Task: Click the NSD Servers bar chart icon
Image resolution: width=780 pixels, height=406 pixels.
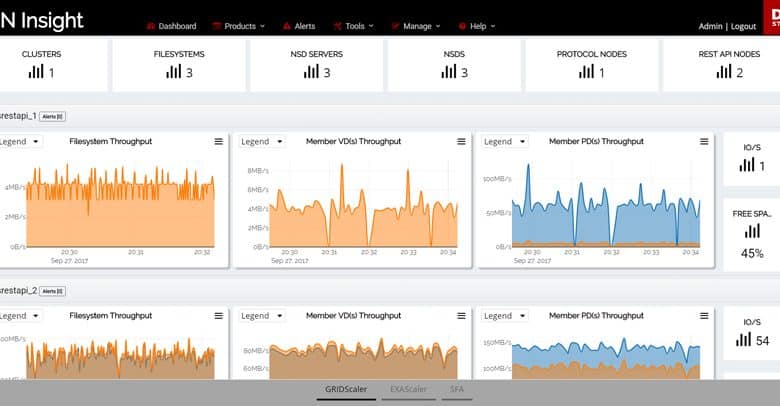Action: coord(311,72)
